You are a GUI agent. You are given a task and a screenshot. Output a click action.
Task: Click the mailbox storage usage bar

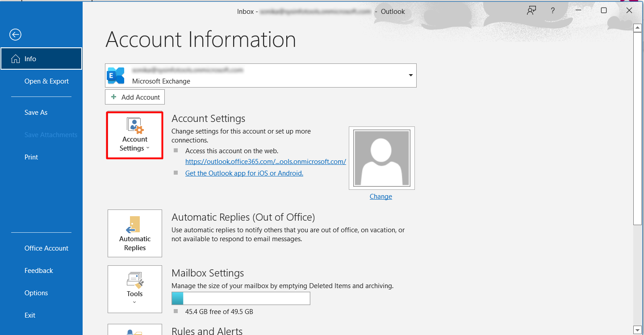pos(241,298)
